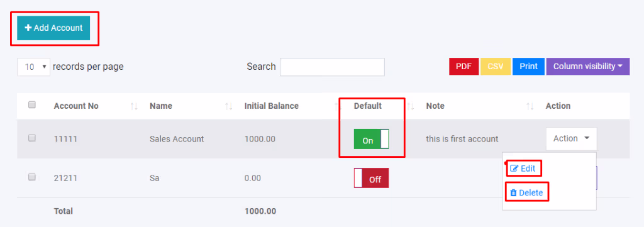Image resolution: width=644 pixels, height=227 pixels.
Task: Choose Delete from the action menu
Action: coord(526,193)
